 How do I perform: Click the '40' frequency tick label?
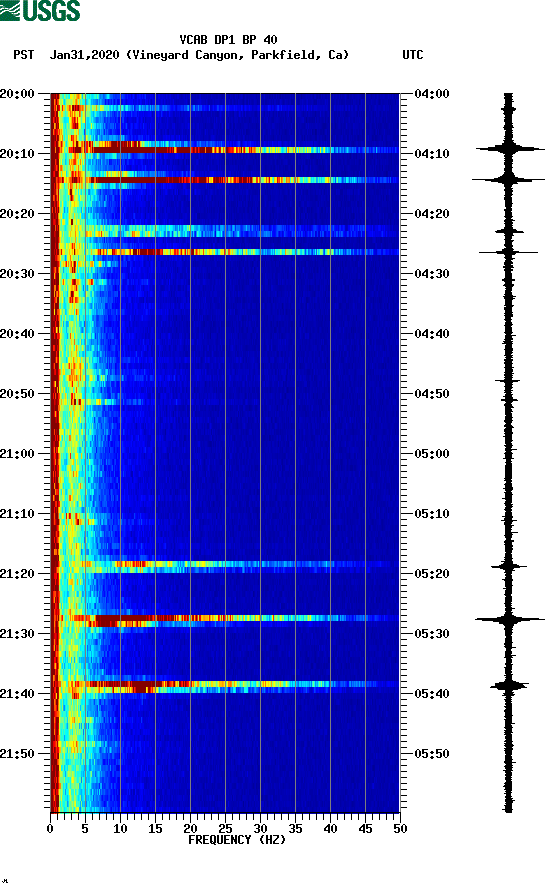(330, 829)
